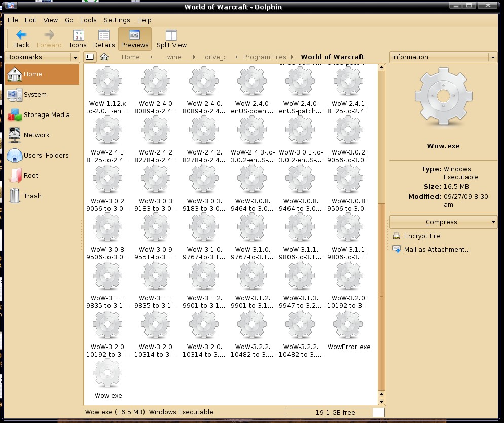Click the house icon in location bar

tap(104, 57)
